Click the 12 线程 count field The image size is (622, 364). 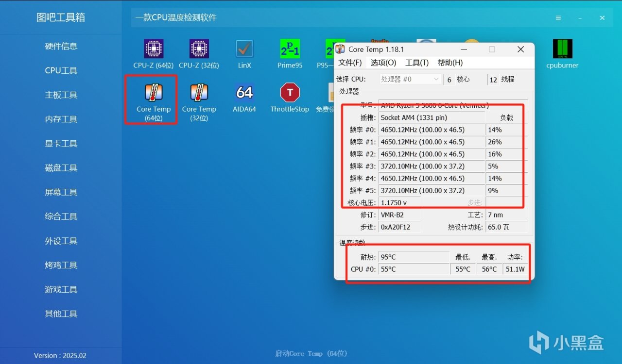click(x=493, y=79)
